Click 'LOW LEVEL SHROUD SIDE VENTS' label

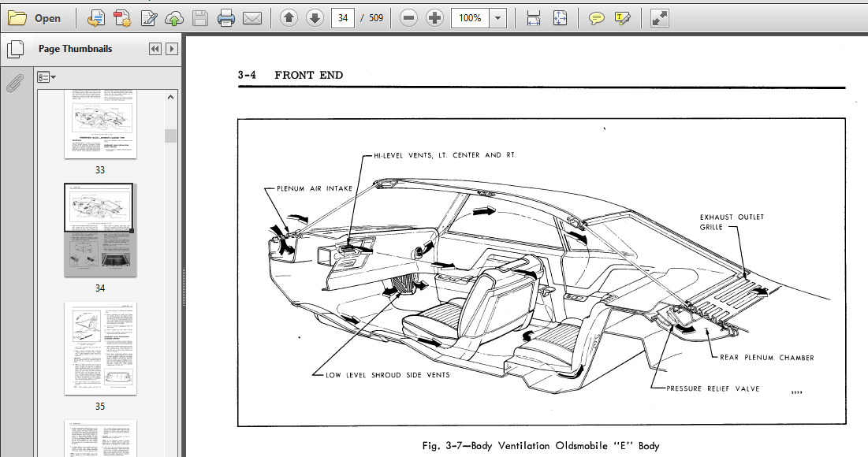click(x=388, y=375)
